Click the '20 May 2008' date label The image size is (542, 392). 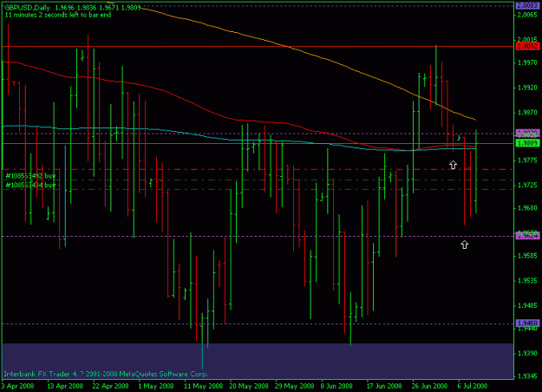point(249,386)
